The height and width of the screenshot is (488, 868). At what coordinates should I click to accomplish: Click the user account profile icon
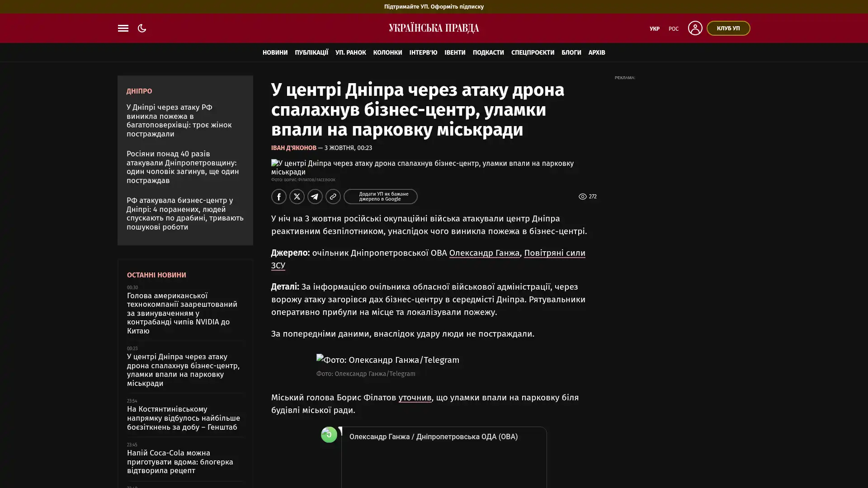click(695, 28)
